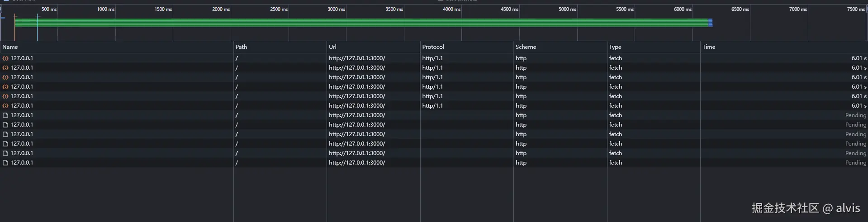This screenshot has width=868, height=222.
Task: Click the document icon on the third pending request
Action: [x=5, y=134]
